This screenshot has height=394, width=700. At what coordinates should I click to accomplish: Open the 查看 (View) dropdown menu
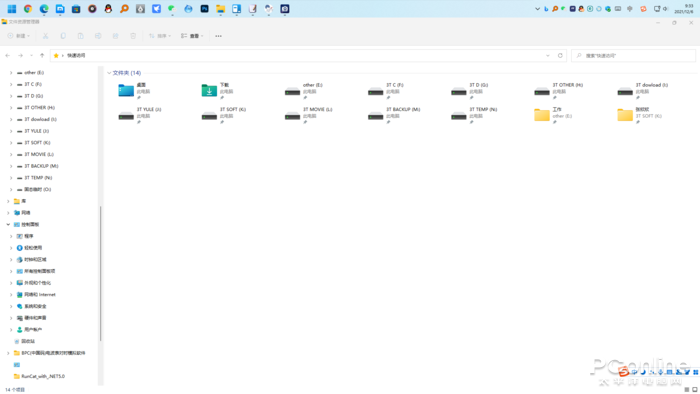pyautogui.click(x=192, y=36)
